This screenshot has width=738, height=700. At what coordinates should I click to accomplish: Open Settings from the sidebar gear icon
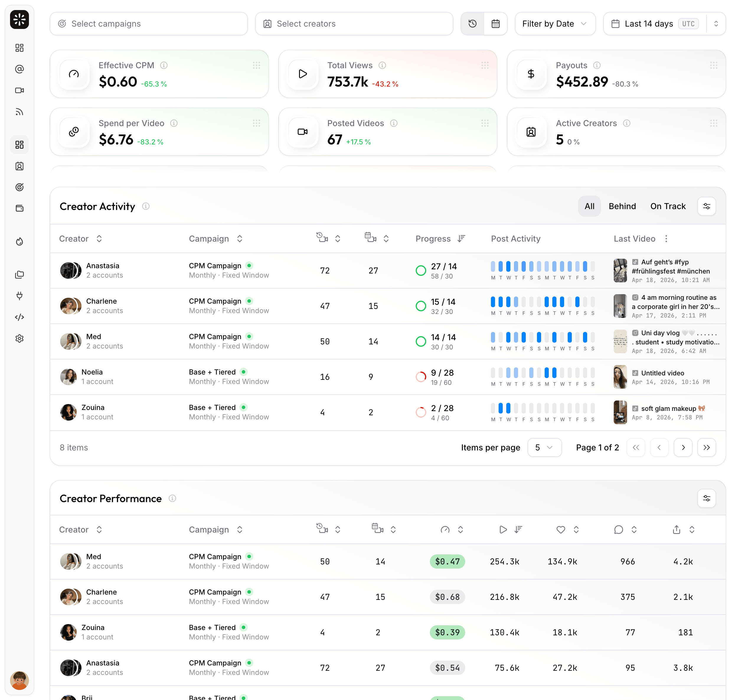(19, 338)
